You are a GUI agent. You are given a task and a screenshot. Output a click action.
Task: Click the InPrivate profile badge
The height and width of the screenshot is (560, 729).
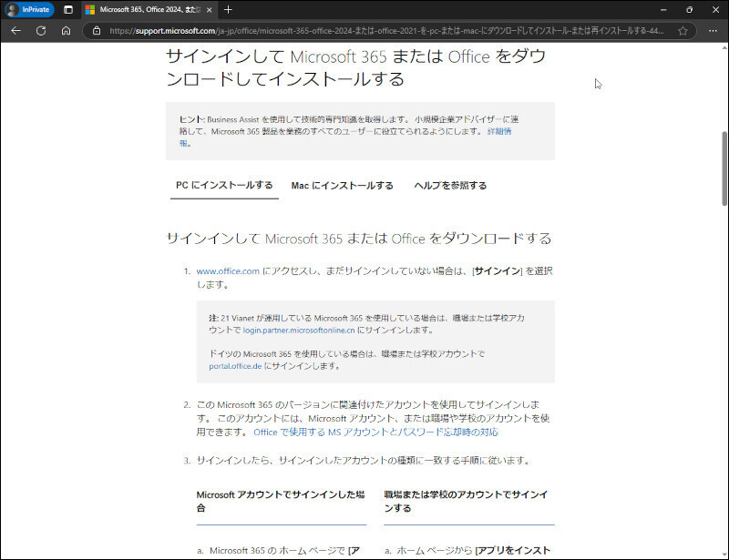[x=29, y=10]
